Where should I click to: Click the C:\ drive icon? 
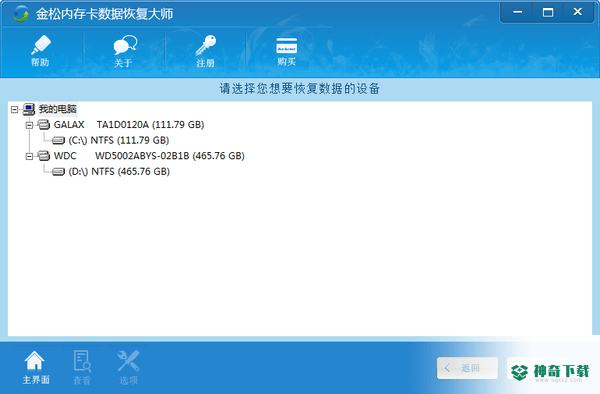(x=58, y=141)
